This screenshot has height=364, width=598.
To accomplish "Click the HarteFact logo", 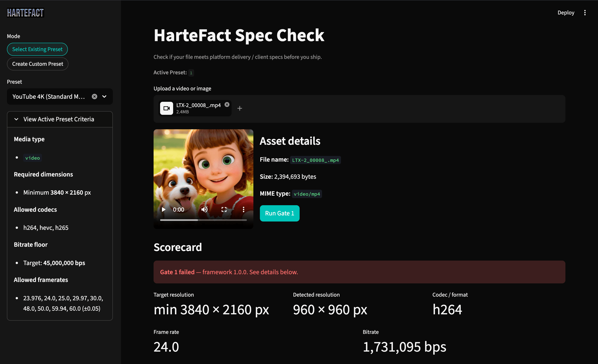I will (x=25, y=13).
